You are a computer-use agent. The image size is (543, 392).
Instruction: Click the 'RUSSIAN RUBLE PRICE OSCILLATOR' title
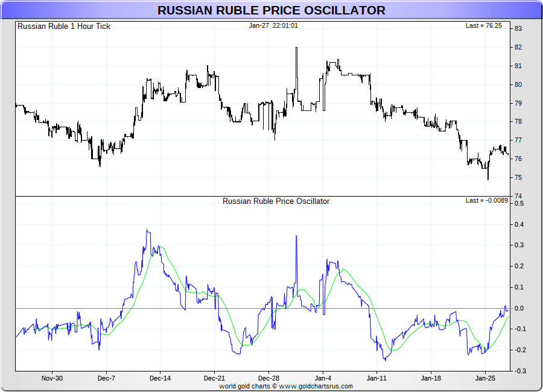click(x=271, y=10)
